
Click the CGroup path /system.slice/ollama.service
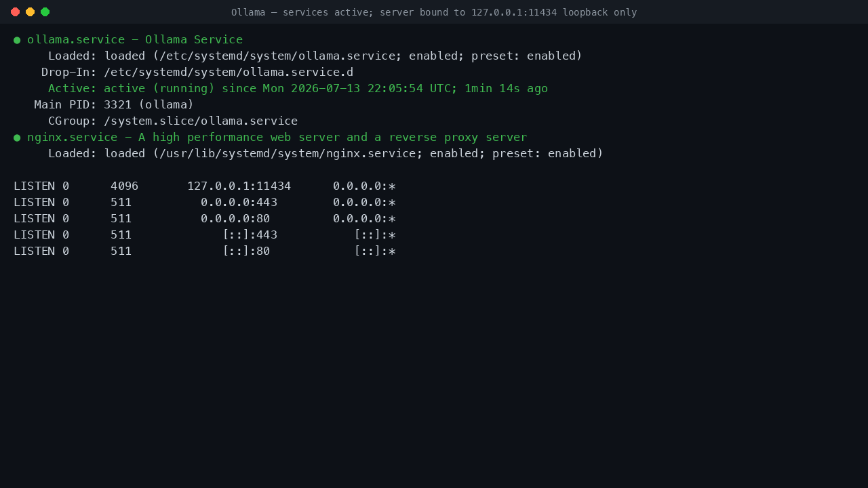[x=201, y=121]
